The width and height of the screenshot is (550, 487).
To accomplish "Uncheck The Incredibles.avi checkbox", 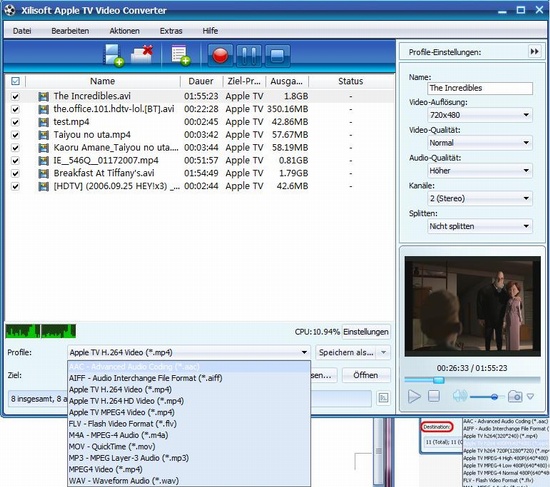I will pos(15,96).
